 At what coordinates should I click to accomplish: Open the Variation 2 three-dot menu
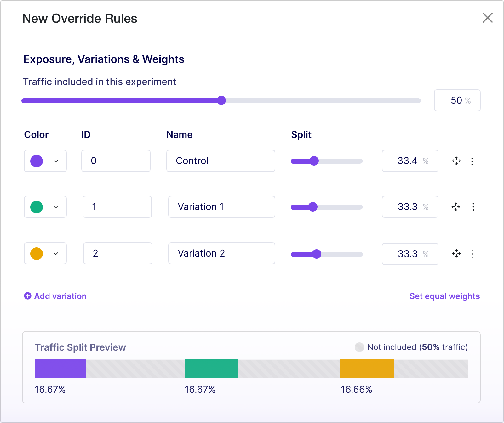472,254
